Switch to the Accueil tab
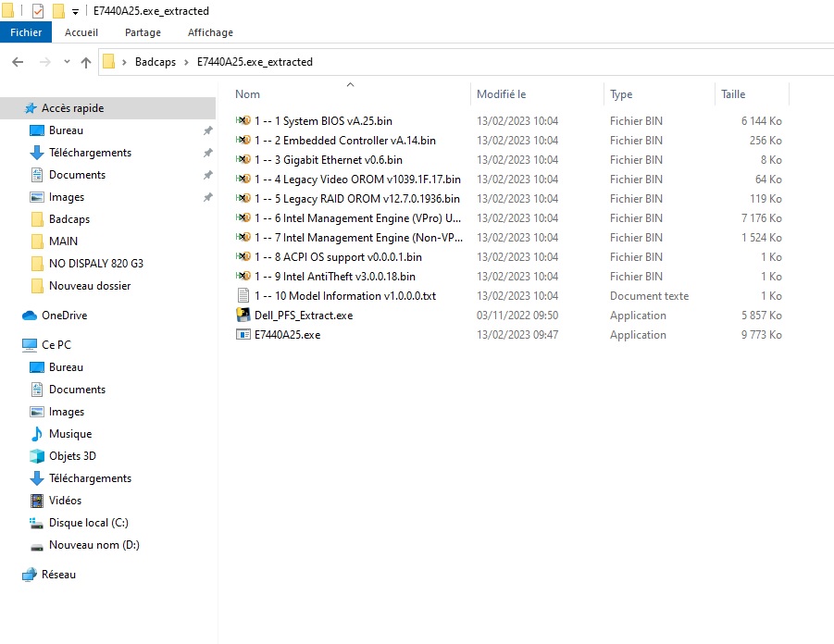The height and width of the screenshot is (644, 834). (81, 32)
